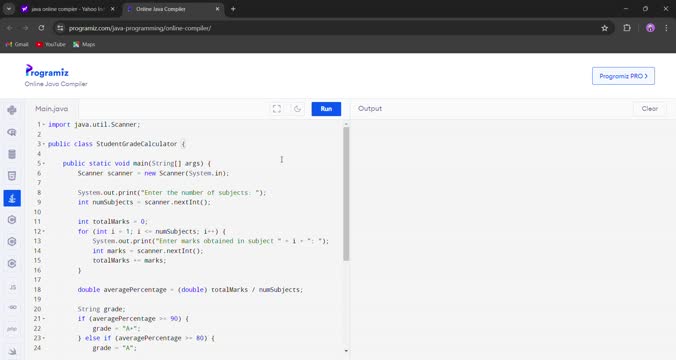Click the scrollbar up arrow in editor
Viewport: 676px width, 360px height.
pyautogui.click(x=346, y=124)
